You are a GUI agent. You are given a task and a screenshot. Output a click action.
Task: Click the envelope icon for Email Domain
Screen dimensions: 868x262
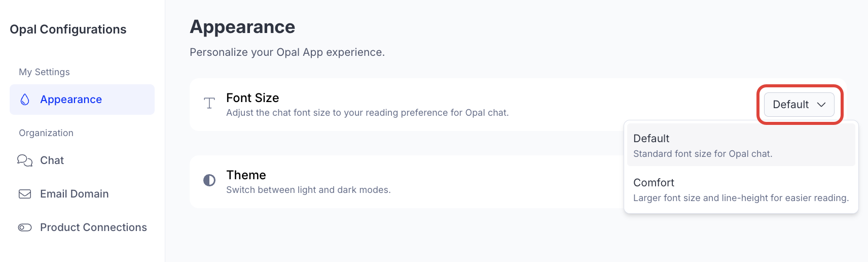click(25, 194)
